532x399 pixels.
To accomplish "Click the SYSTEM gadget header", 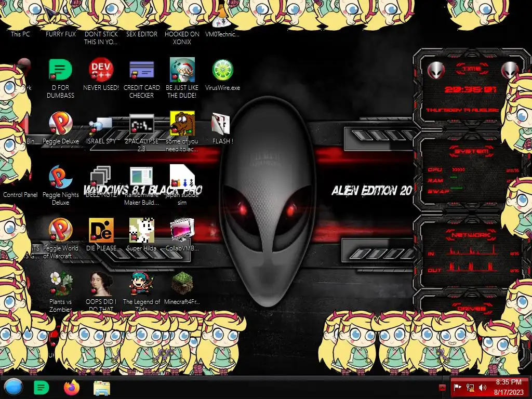I will (x=471, y=151).
